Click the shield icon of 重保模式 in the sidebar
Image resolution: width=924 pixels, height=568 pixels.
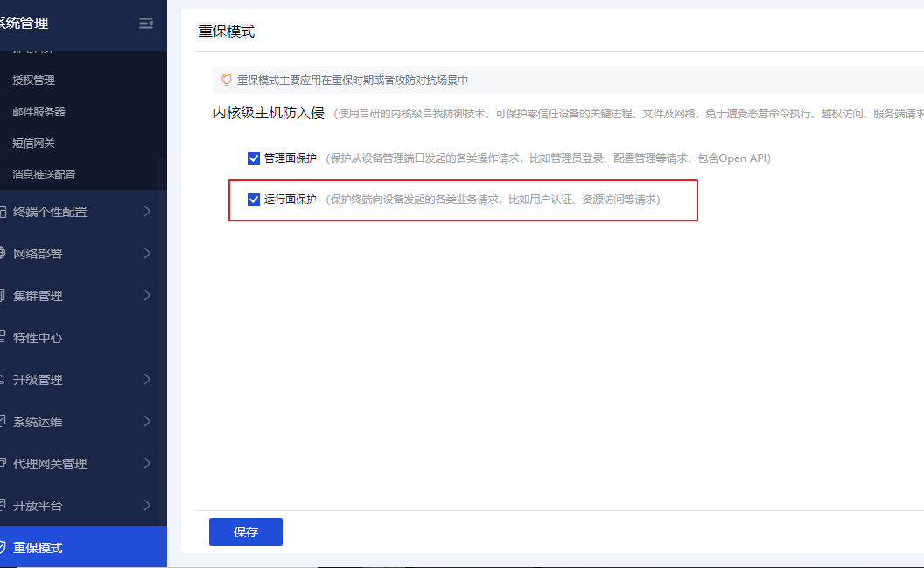pos(3,548)
